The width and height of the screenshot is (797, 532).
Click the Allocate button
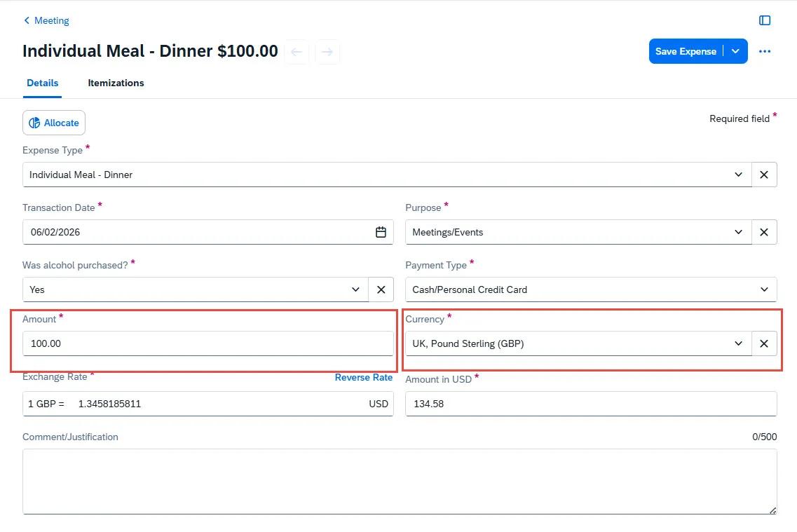[54, 123]
